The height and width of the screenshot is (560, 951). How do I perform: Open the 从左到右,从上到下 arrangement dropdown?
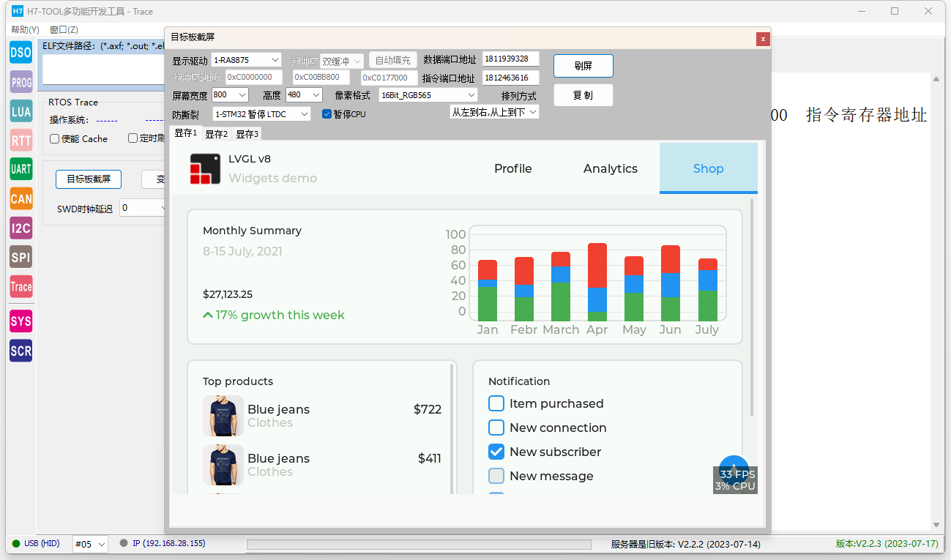pyautogui.click(x=494, y=112)
